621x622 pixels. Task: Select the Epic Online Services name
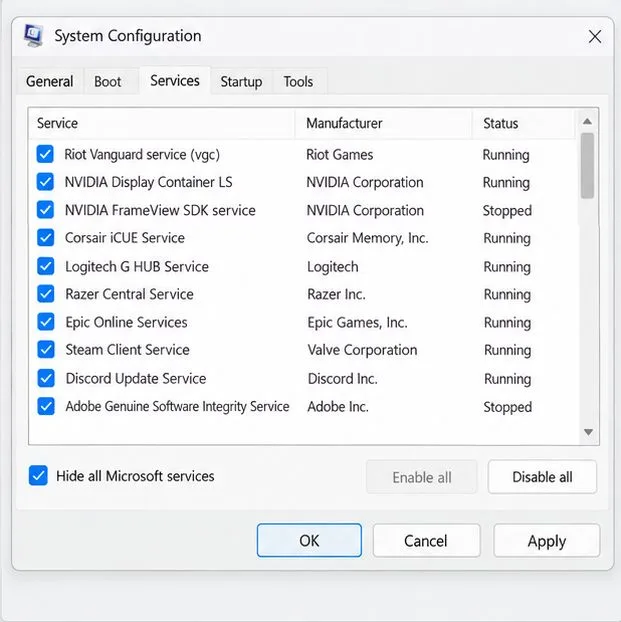pos(127,323)
